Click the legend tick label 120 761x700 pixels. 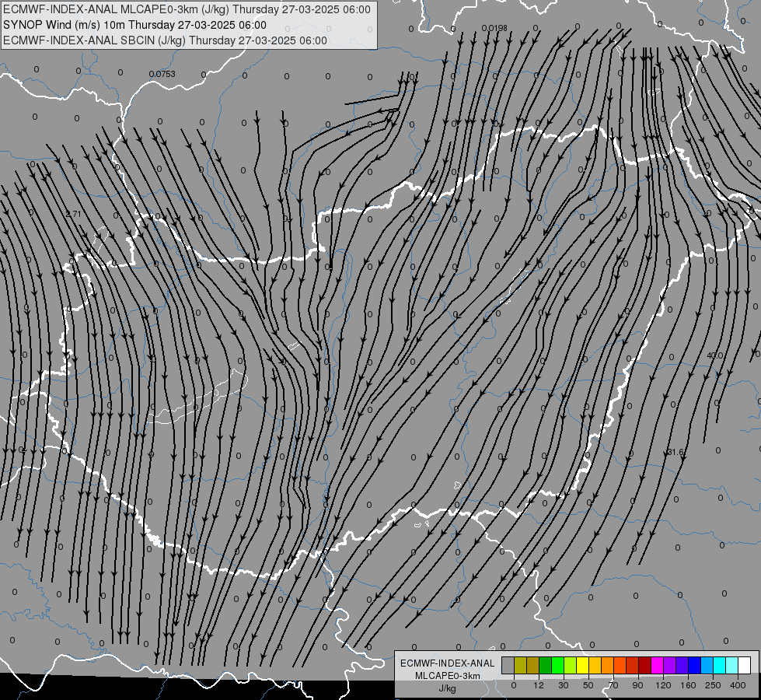(663, 685)
